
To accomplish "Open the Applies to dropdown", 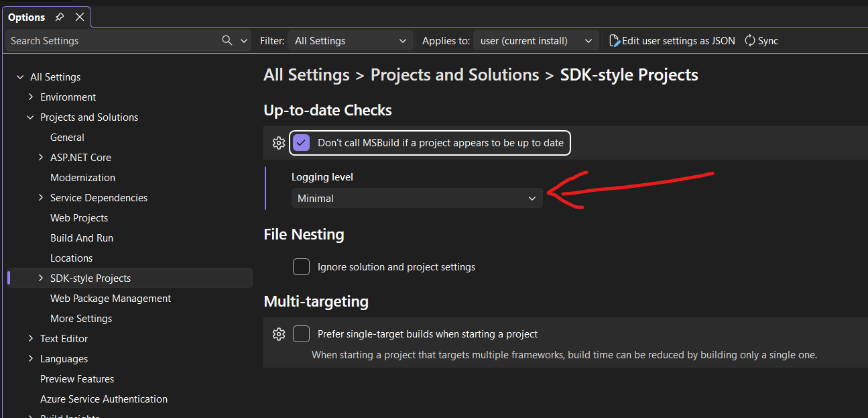I will 536,41.
